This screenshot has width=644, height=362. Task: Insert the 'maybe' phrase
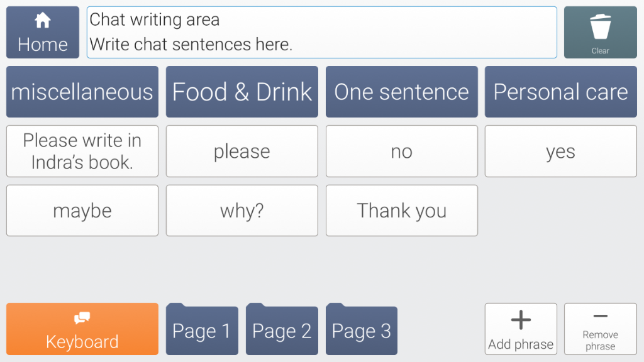tap(82, 211)
